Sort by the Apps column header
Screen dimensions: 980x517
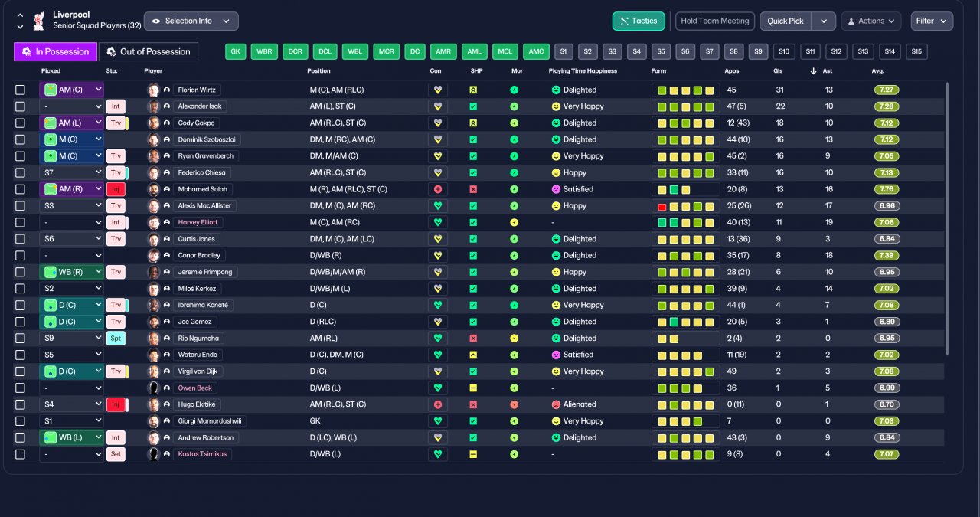pyautogui.click(x=732, y=71)
